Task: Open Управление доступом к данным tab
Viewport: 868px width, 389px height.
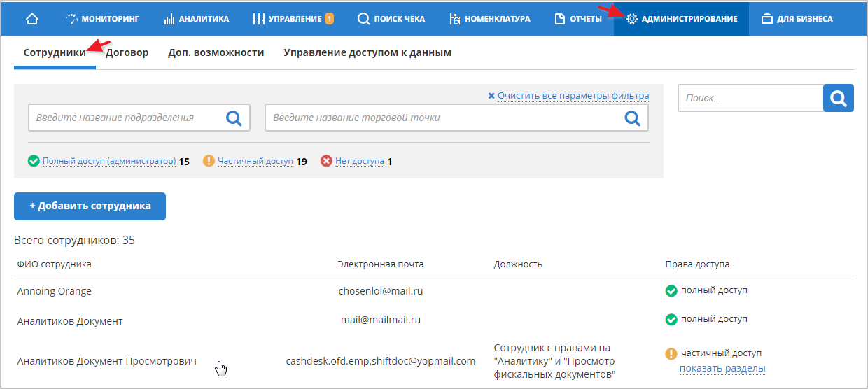Action: point(367,52)
